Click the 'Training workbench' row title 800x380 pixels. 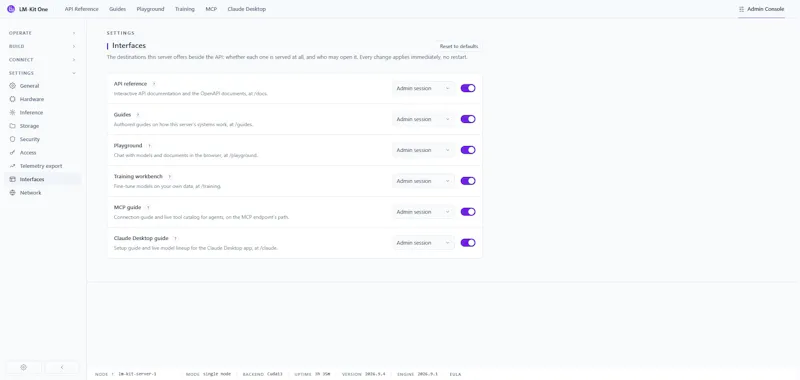click(x=138, y=176)
